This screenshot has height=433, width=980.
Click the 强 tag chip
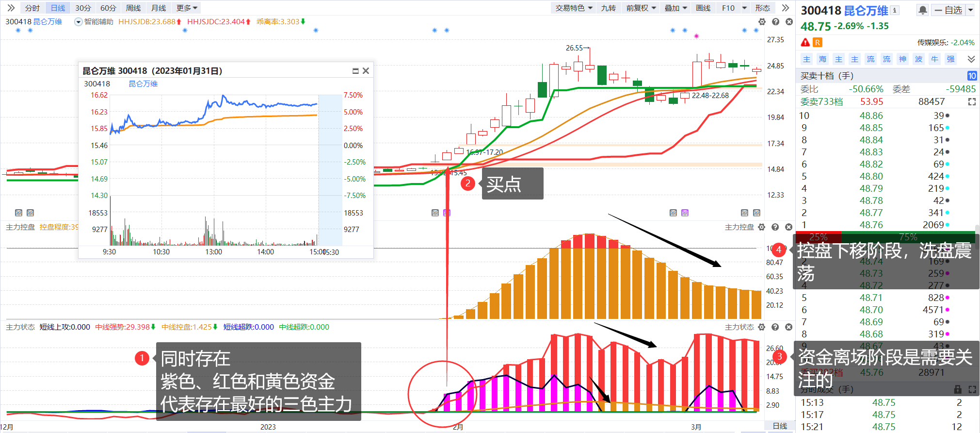point(950,59)
